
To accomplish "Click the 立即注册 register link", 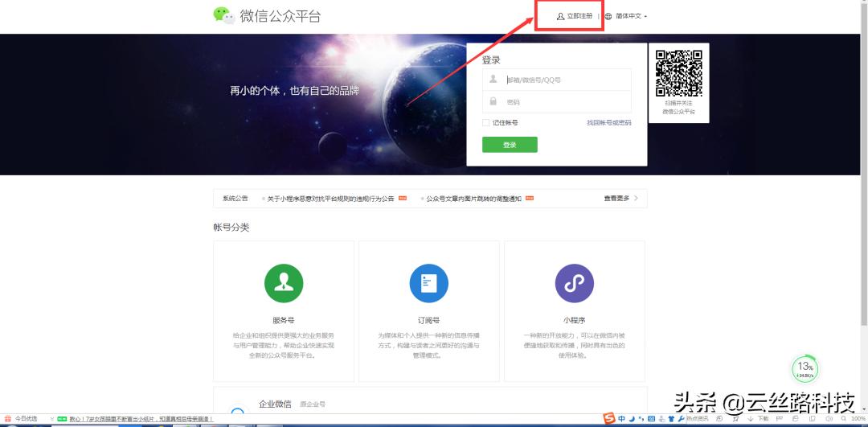I will [579, 16].
